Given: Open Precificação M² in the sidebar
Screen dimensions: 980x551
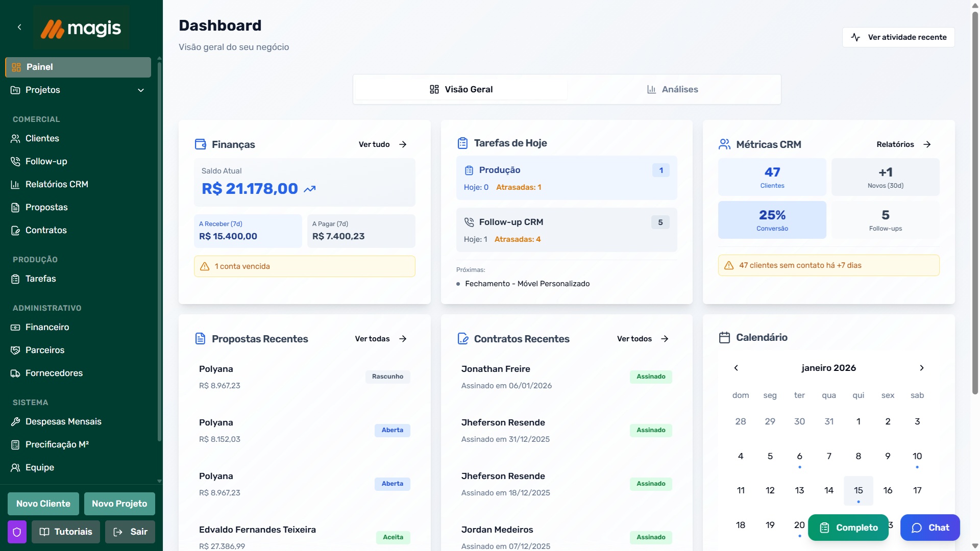Looking at the screenshot, I should (x=57, y=444).
